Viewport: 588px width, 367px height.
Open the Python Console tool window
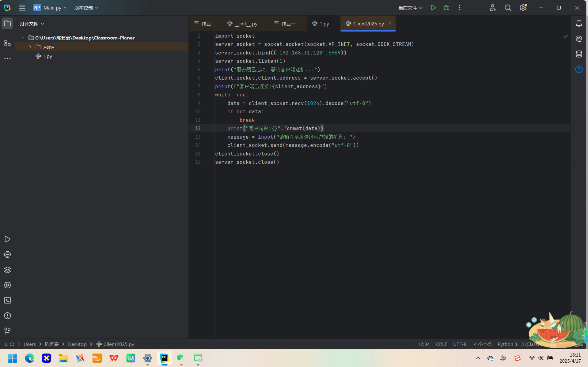click(x=7, y=254)
